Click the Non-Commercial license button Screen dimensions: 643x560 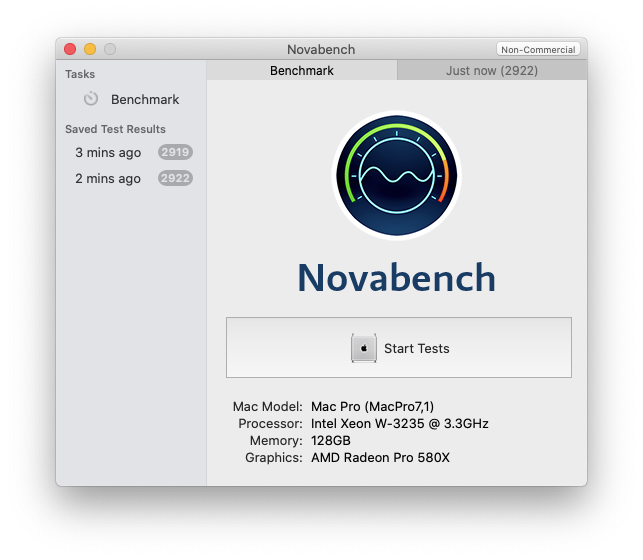point(538,49)
